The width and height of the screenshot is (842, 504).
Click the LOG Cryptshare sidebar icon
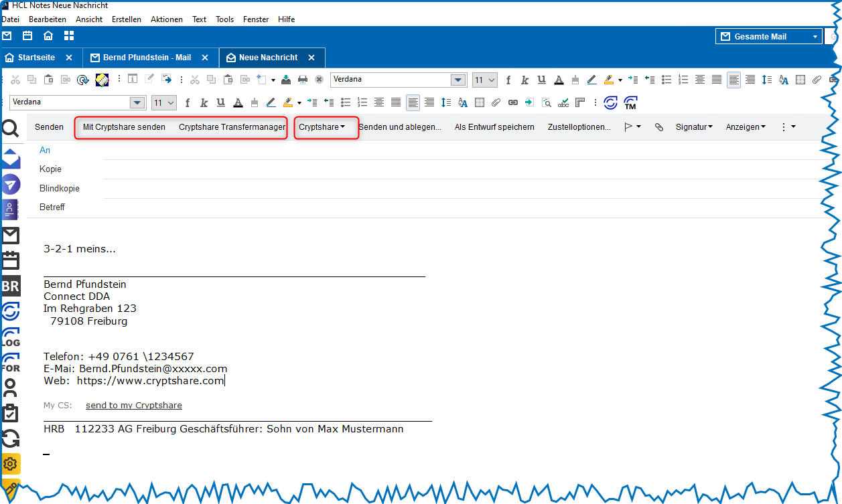pyautogui.click(x=11, y=337)
